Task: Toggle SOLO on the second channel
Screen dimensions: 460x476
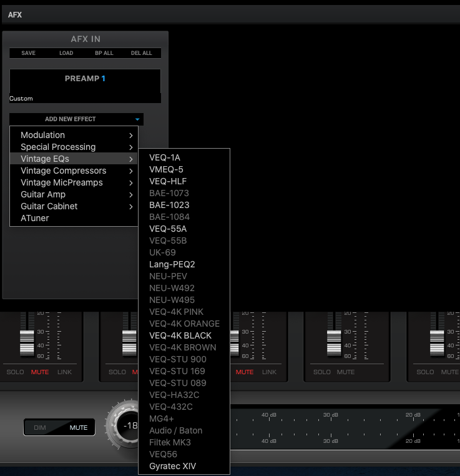Action: 117,372
